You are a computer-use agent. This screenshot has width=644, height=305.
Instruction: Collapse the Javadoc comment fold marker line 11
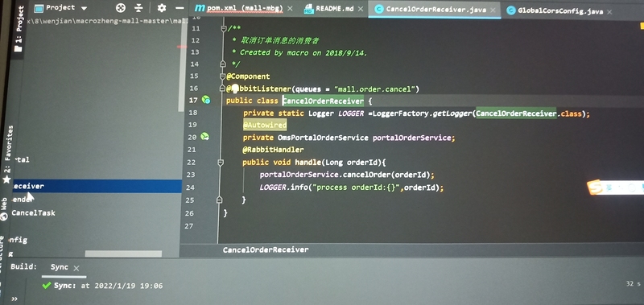click(x=224, y=28)
